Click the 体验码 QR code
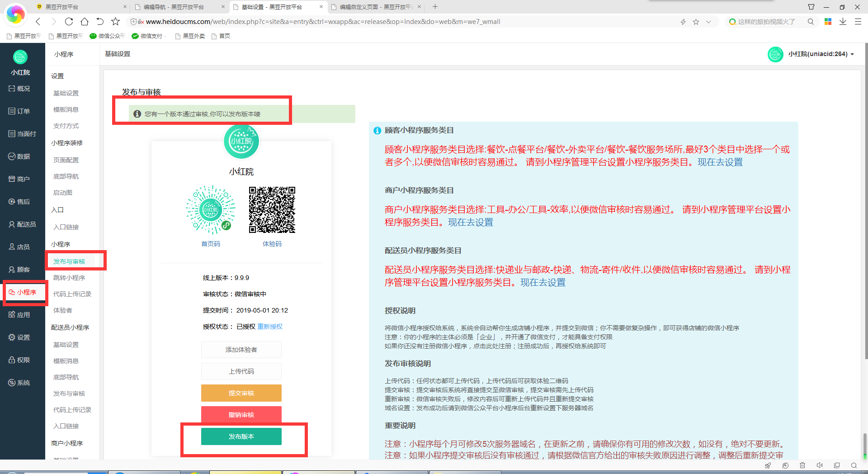868x474 pixels. [272, 210]
